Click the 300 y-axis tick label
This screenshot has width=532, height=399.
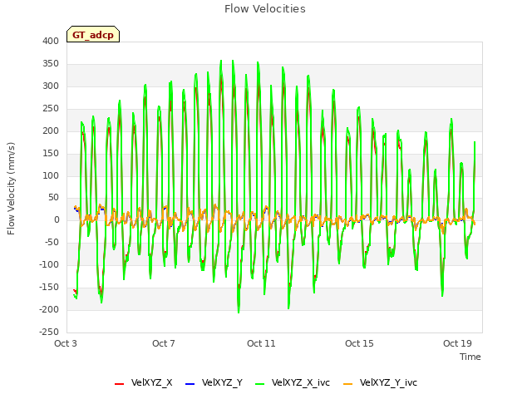tap(51, 86)
